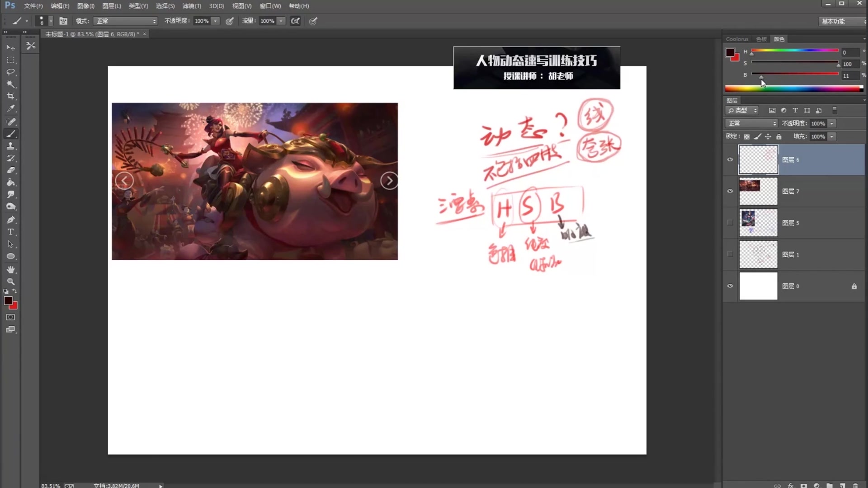The height and width of the screenshot is (488, 868).
Task: Open layer opacity dropdown arrow
Action: coord(832,123)
